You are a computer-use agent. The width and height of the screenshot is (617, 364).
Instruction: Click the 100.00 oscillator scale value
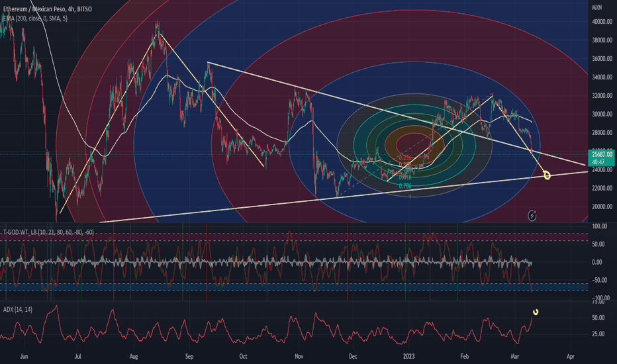(599, 226)
